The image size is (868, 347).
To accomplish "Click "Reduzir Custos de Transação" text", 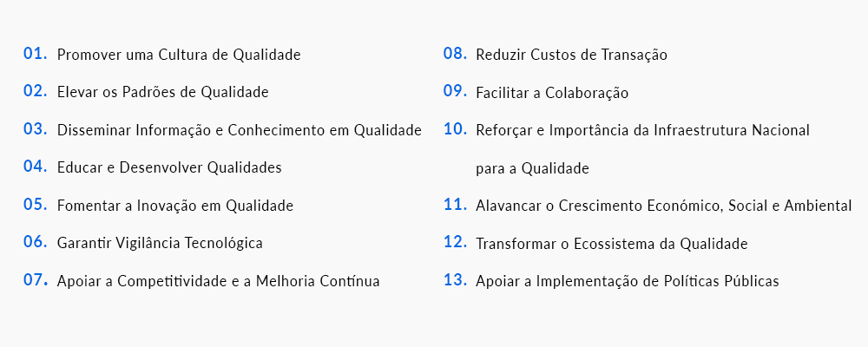I will coord(571,55).
